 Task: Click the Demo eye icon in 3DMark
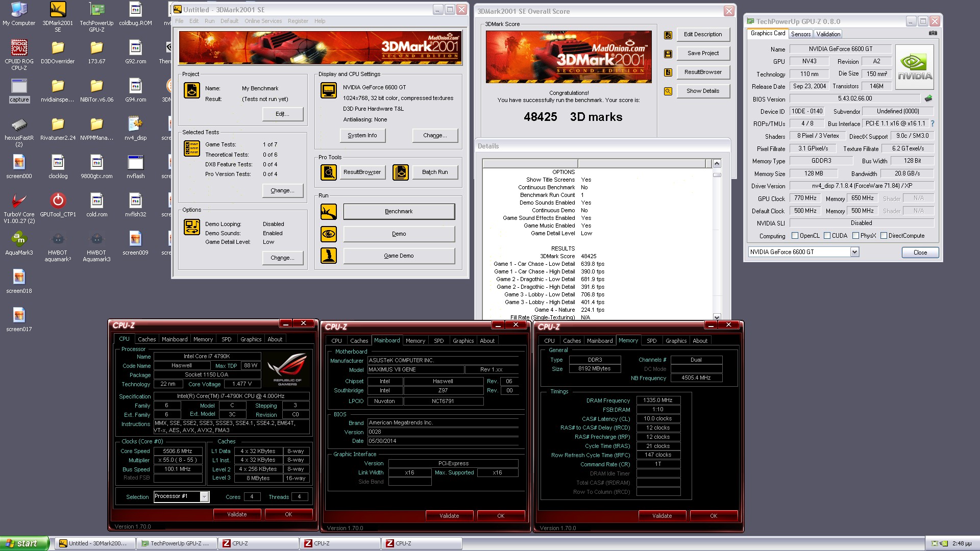pos(329,234)
